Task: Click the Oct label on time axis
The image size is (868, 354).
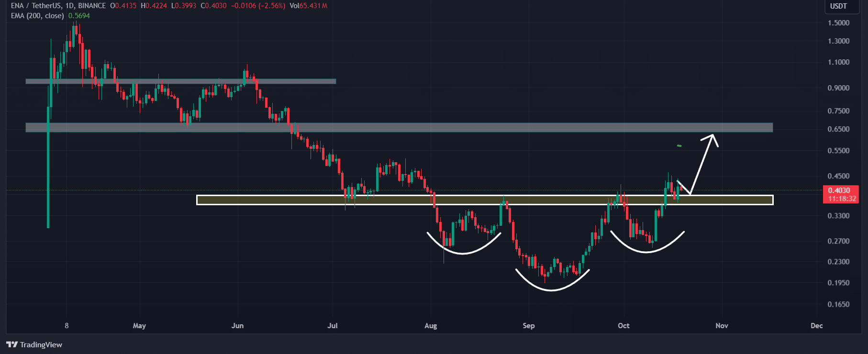Action: (x=623, y=326)
